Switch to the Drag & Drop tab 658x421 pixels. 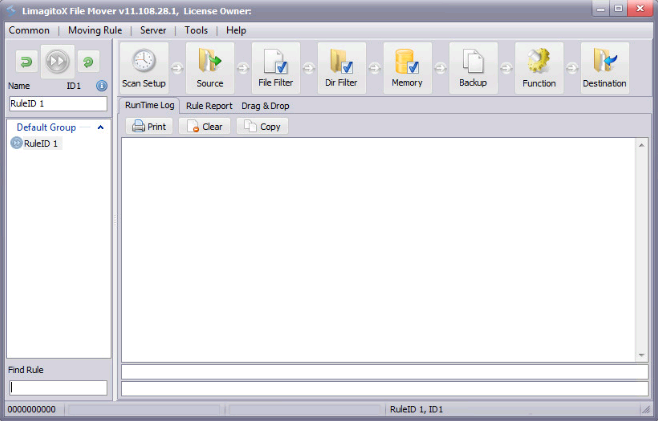point(265,106)
